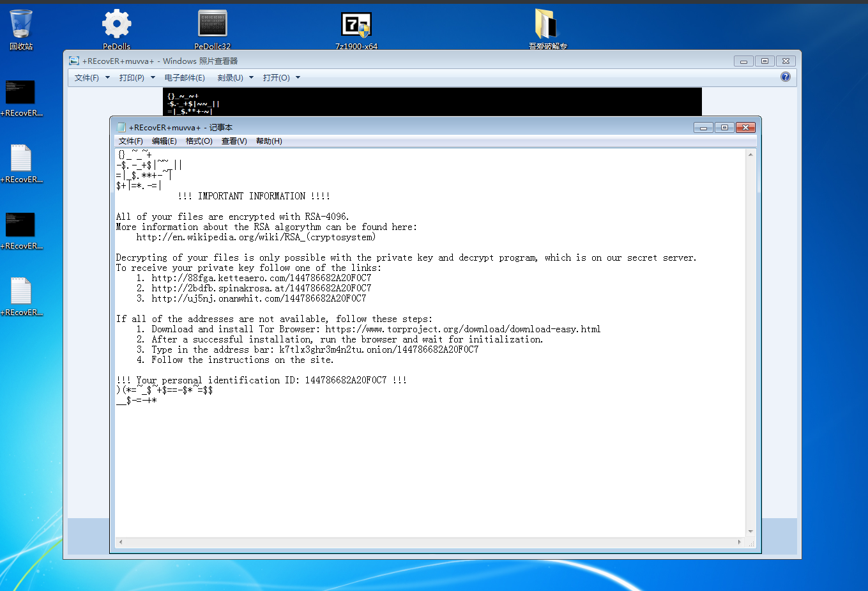
Task: Click Notepad's vertical scrollbar down arrow
Action: click(750, 532)
